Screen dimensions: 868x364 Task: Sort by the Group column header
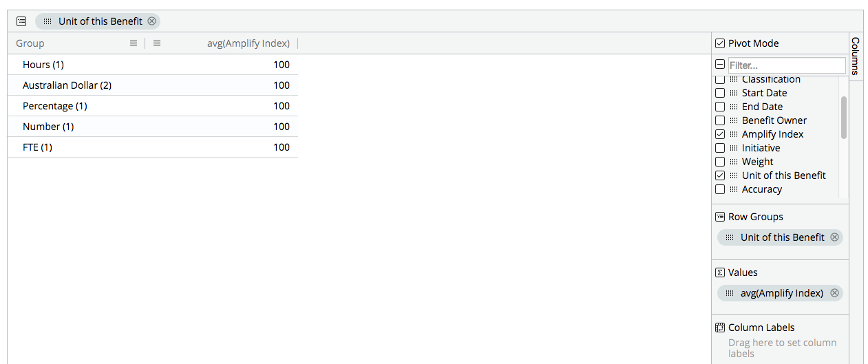30,43
